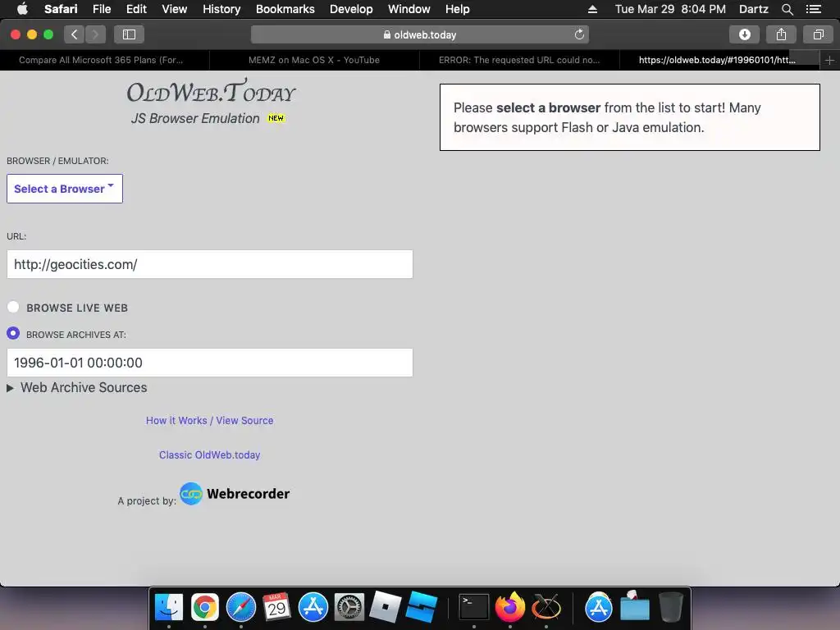The width and height of the screenshot is (840, 630).
Task: Open Calendar showing 29 in the Dock
Action: click(x=277, y=608)
